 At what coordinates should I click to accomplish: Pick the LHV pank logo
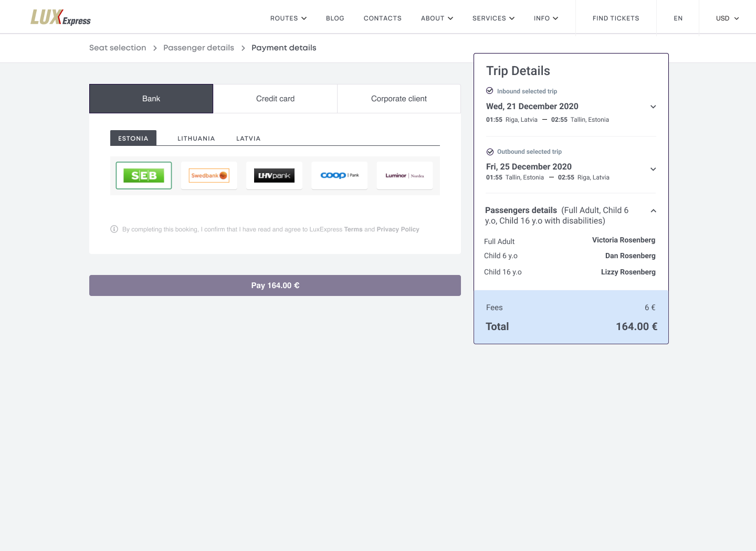pos(274,175)
